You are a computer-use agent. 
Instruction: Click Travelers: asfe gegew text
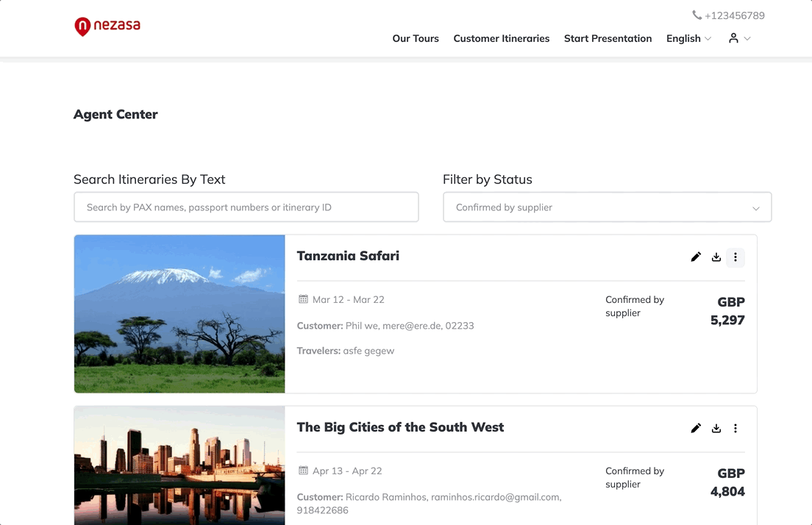click(346, 351)
